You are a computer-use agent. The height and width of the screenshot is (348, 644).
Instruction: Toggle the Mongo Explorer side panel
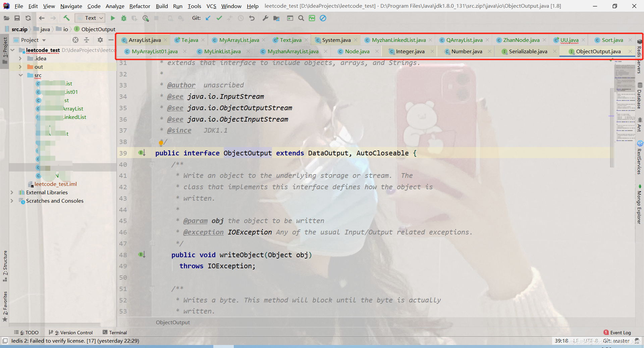[640, 204]
